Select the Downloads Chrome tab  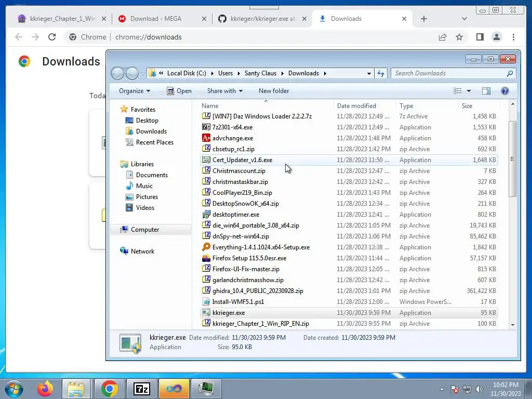coord(362,19)
